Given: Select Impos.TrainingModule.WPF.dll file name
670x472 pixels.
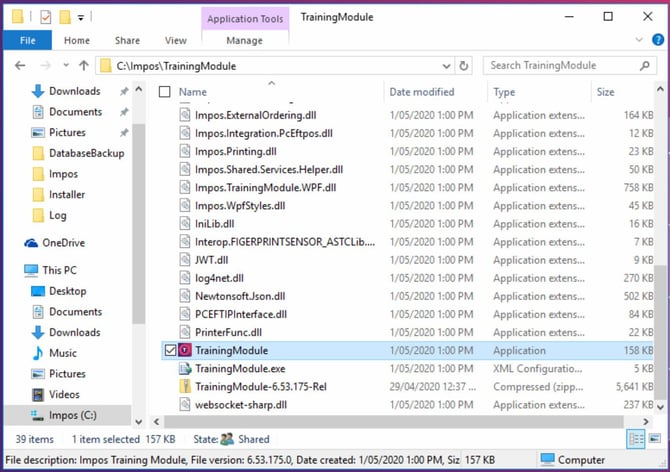Looking at the screenshot, I should pos(265,188).
